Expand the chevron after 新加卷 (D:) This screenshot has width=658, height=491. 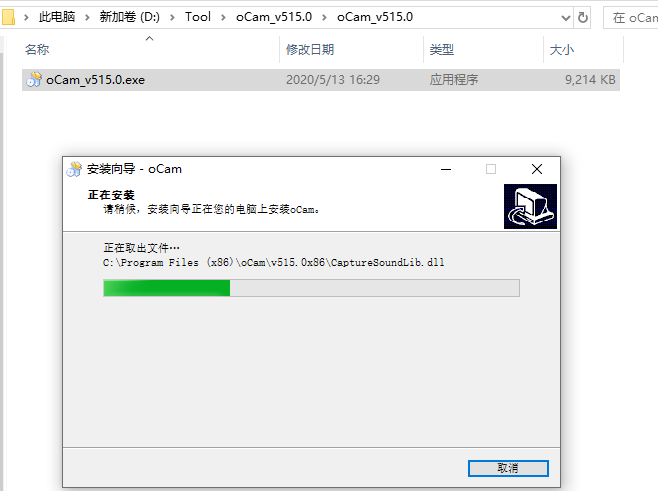coord(172,17)
